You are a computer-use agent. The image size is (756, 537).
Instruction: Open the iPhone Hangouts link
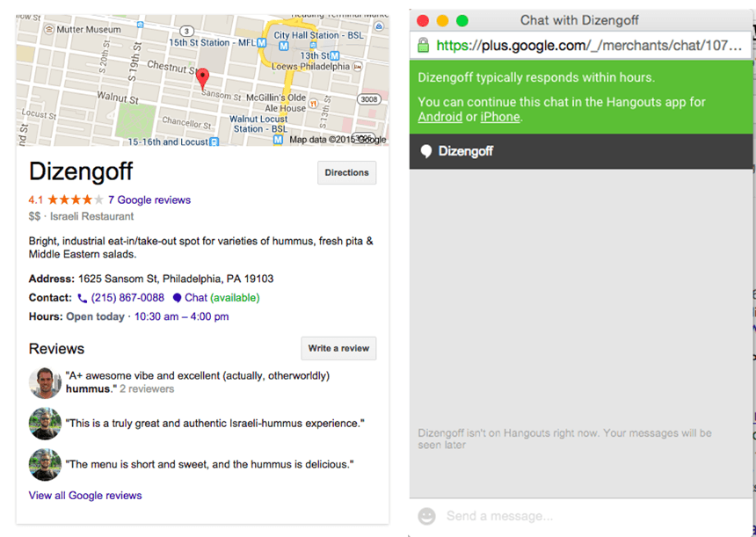coord(499,117)
